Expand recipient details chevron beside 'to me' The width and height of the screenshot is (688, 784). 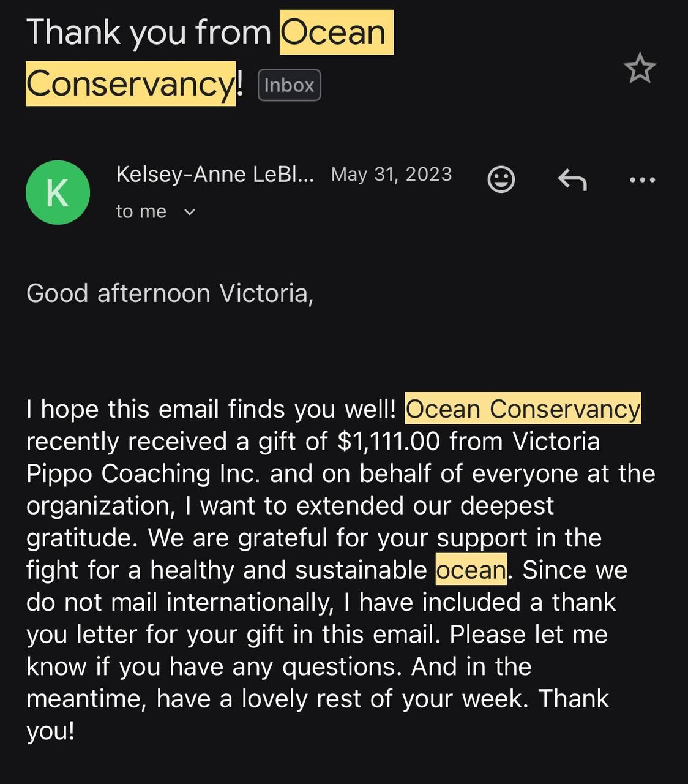[x=190, y=212]
